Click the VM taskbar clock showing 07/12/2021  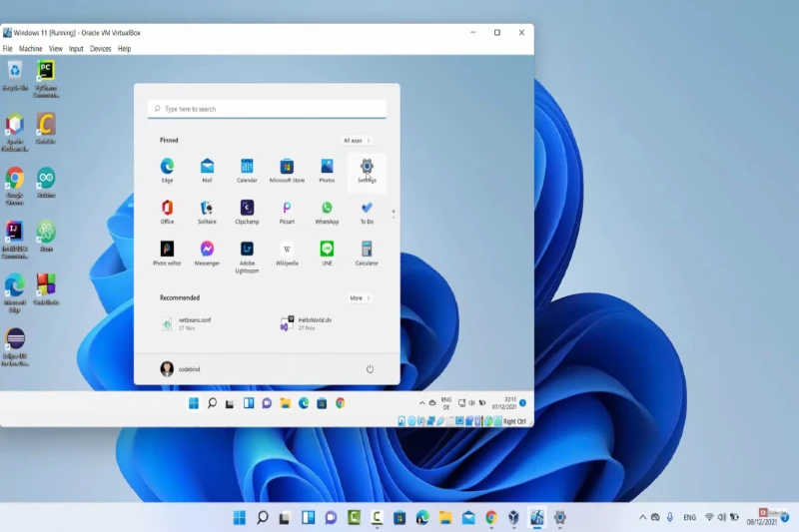[504, 403]
